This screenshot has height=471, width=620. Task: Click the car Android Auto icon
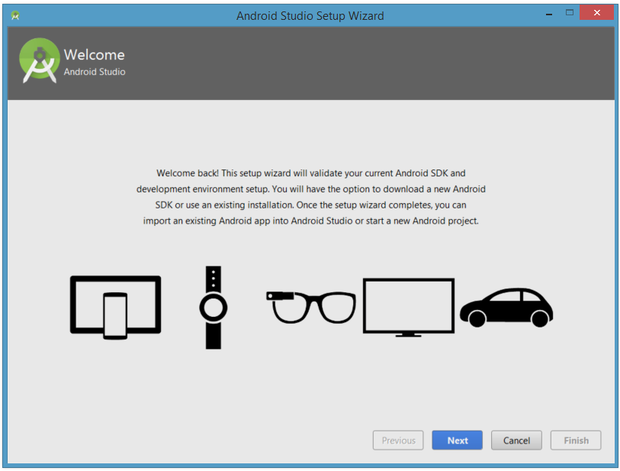coord(506,306)
